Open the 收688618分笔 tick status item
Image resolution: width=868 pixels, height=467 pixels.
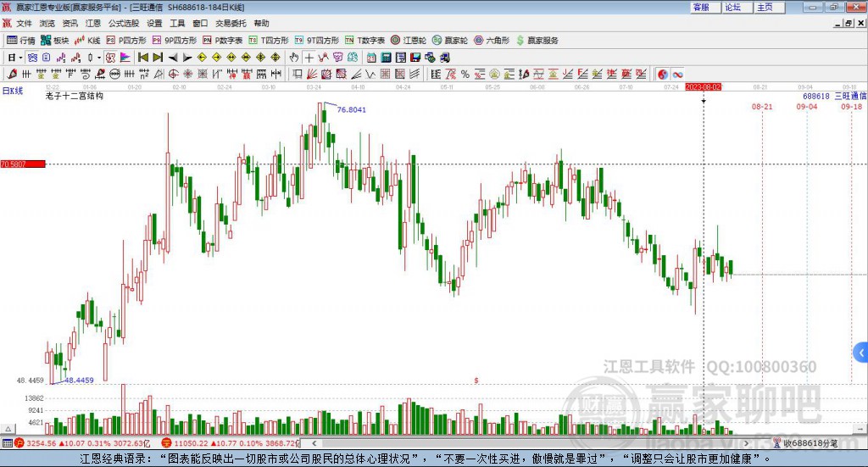[805, 443]
